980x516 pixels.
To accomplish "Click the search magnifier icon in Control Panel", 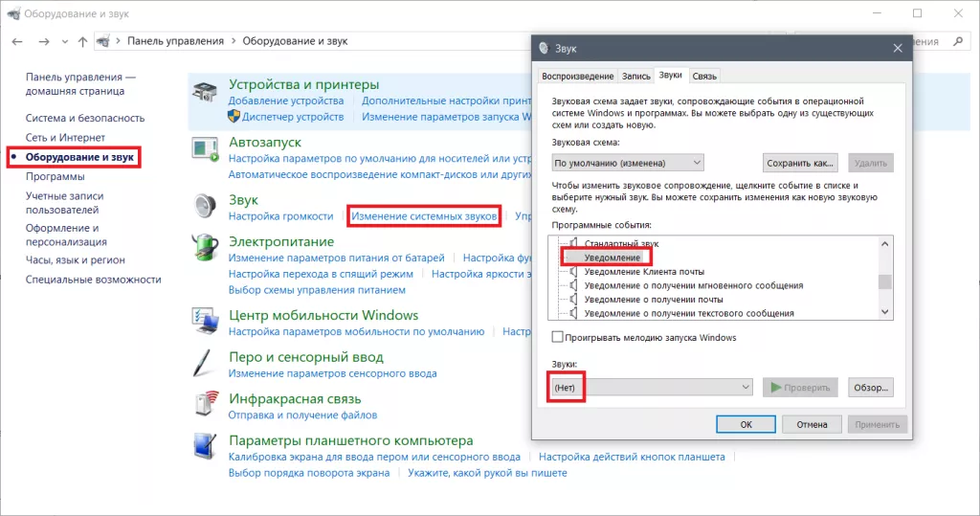I will coord(959,41).
